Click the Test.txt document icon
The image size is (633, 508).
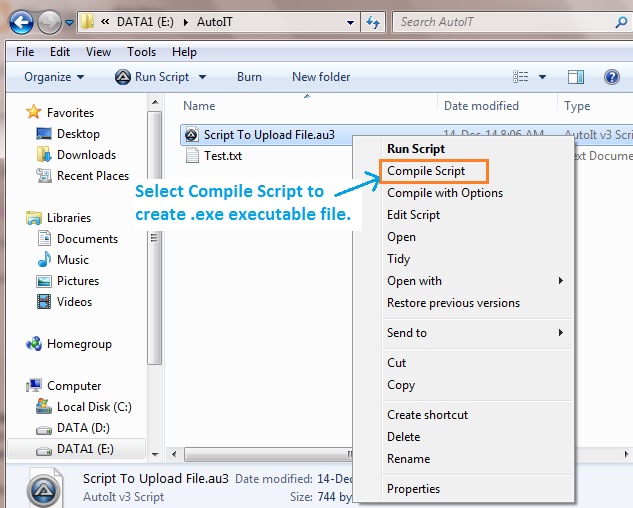[x=192, y=155]
